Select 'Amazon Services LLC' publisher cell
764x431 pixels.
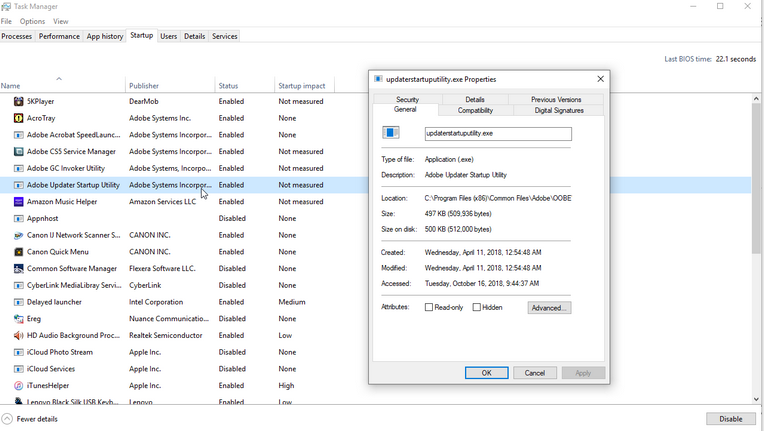click(x=162, y=202)
